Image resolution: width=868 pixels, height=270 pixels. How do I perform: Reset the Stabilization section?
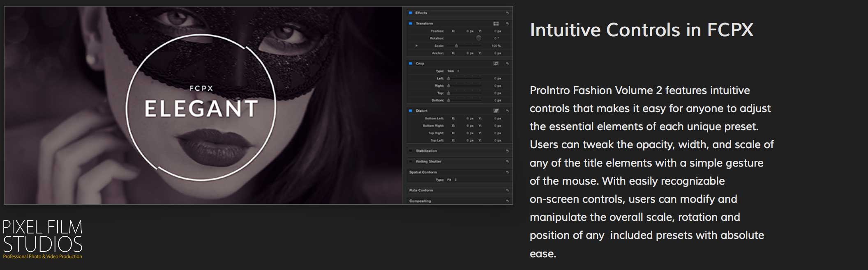[507, 151]
